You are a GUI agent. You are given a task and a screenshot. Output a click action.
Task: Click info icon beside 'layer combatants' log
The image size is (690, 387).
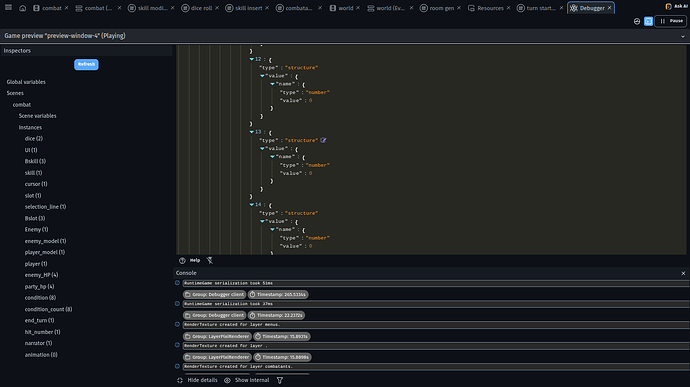[177, 366]
